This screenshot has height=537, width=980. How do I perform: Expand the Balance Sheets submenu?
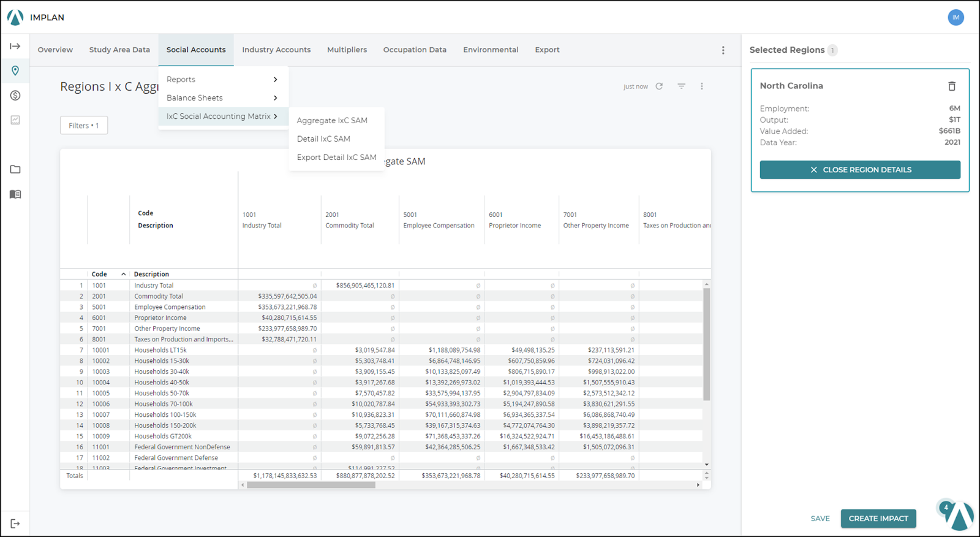pos(223,97)
